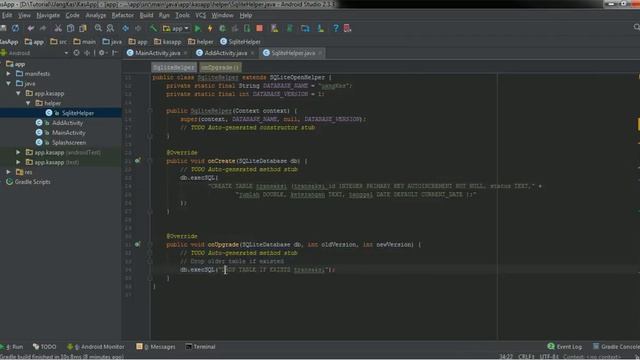Screen dimensions: 640x360
Task: Open Find with the magnifier icon
Action: click(x=98, y=28)
